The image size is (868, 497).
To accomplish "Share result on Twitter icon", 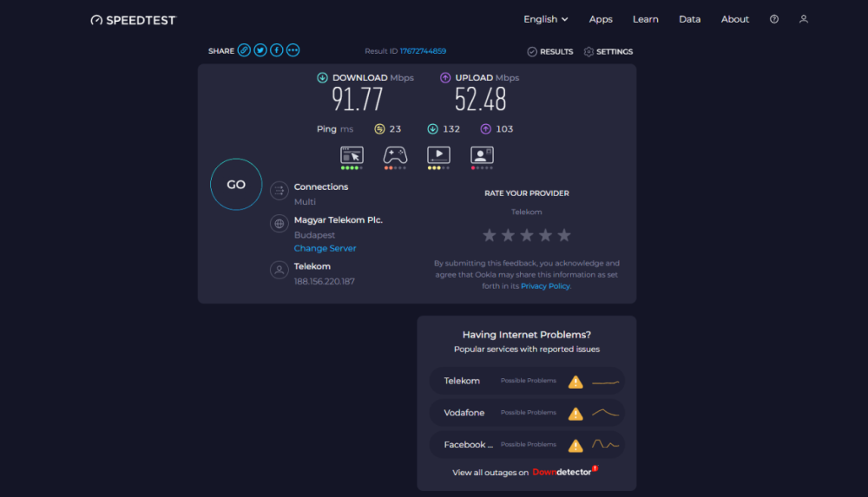I will click(x=260, y=51).
